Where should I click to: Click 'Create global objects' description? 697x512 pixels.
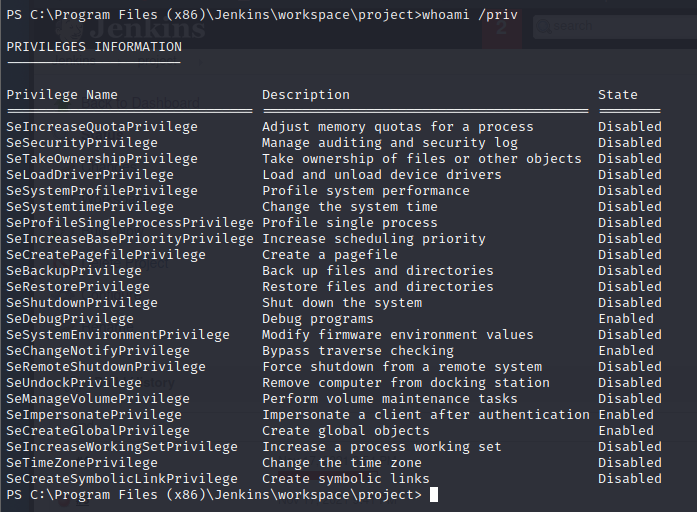346,431
